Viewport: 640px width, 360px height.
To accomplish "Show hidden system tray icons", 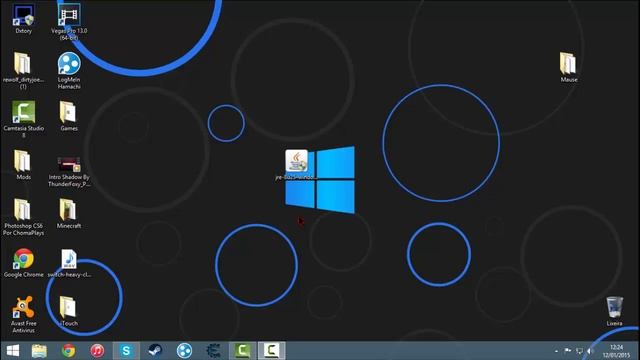I will click(x=556, y=351).
